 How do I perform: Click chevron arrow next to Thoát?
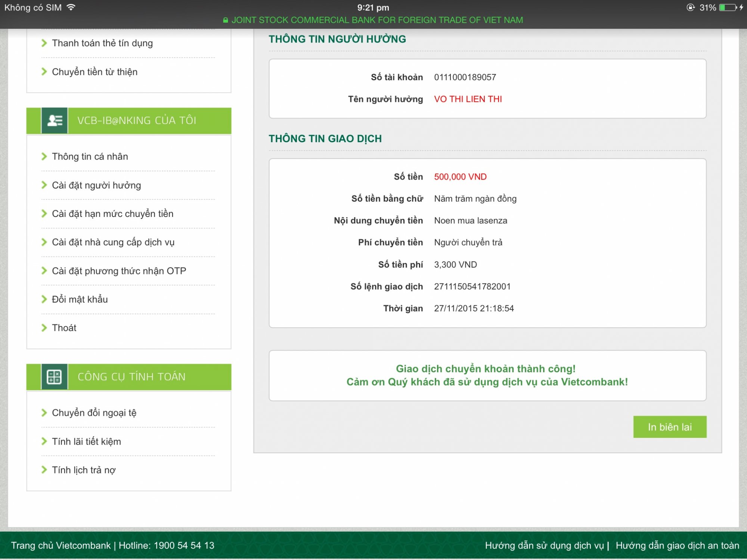pyautogui.click(x=44, y=328)
